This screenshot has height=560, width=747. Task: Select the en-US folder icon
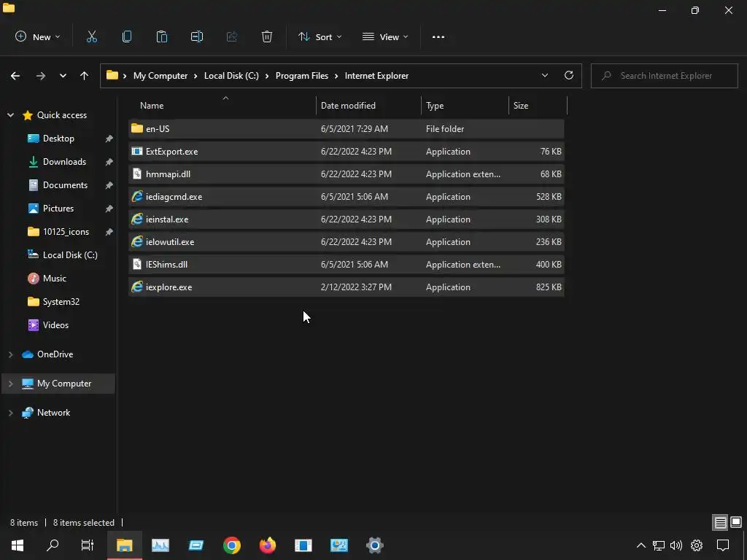pyautogui.click(x=137, y=128)
